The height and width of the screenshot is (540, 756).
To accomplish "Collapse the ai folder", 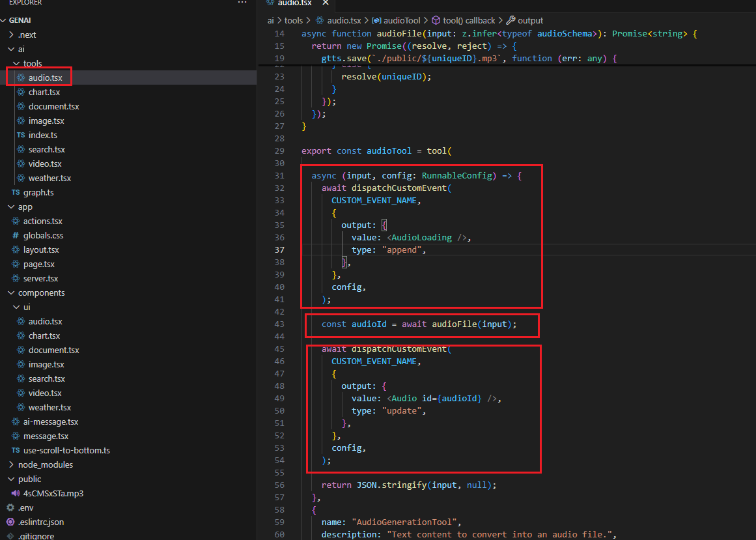I will [11, 49].
